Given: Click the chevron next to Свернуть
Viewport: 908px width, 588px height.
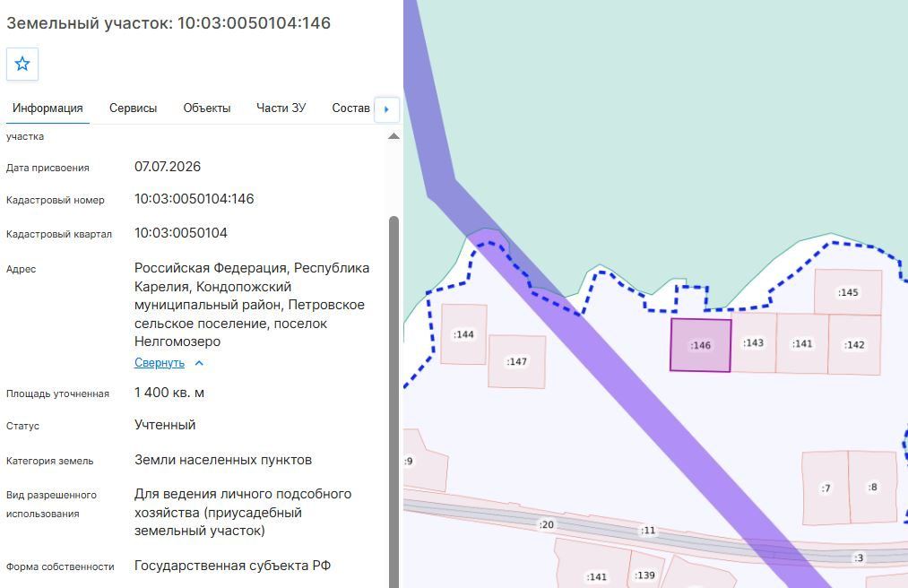Looking at the screenshot, I should [x=199, y=363].
